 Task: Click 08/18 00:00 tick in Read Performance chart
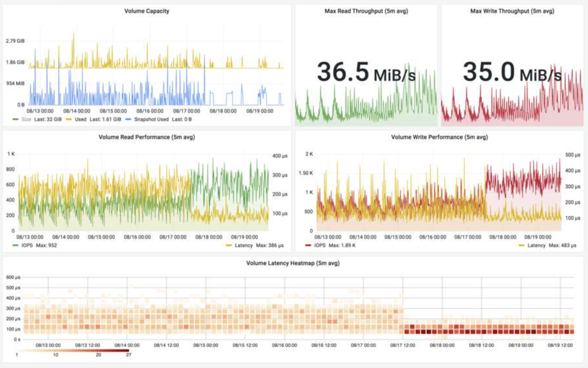pos(209,237)
